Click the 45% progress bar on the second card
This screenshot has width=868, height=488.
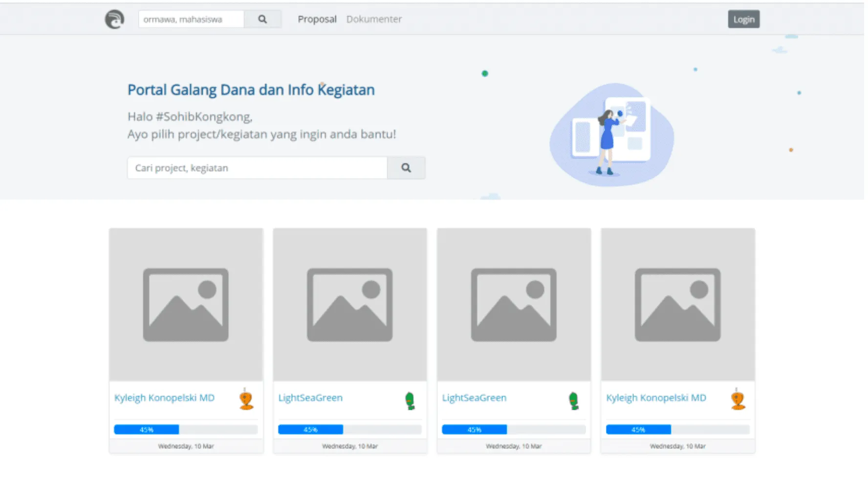[x=350, y=429]
